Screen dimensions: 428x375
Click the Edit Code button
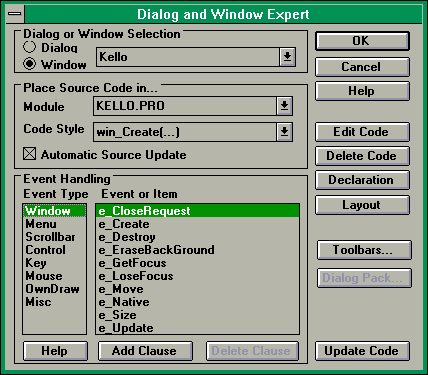click(362, 132)
